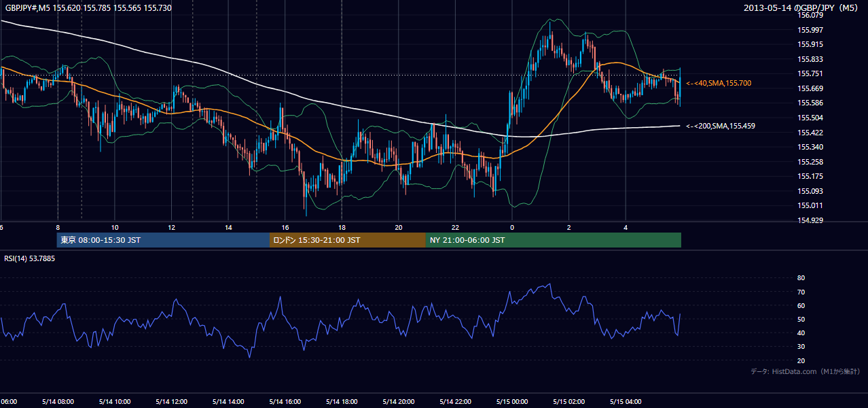868x408 pixels.
Task: Click the white 200 SMA label 155.459
Action: pos(721,126)
